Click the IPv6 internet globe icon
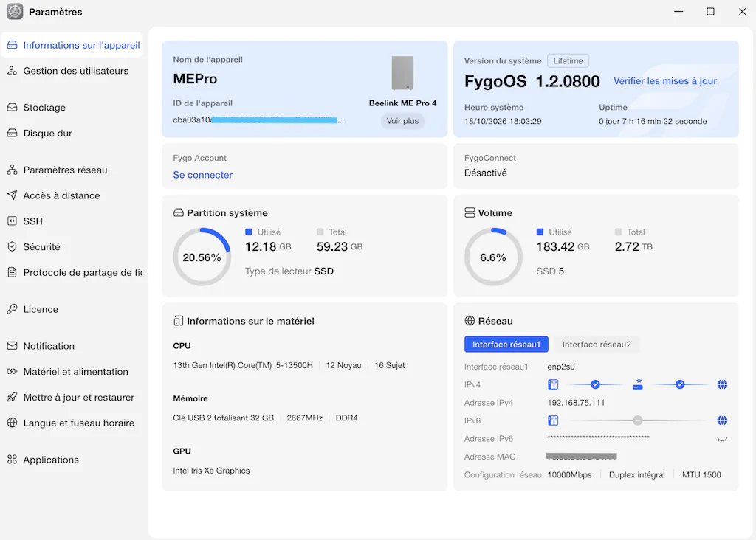 coord(722,420)
